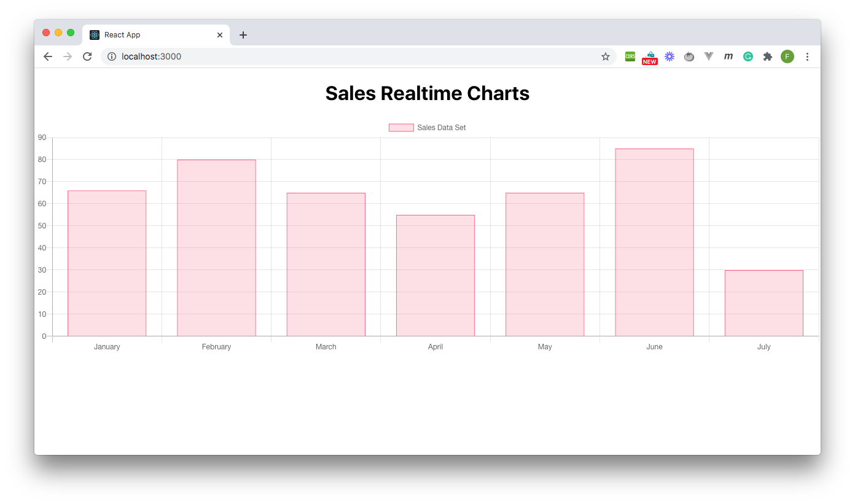Reload the localhost page
Viewport: 855px width, 504px height.
(x=87, y=56)
